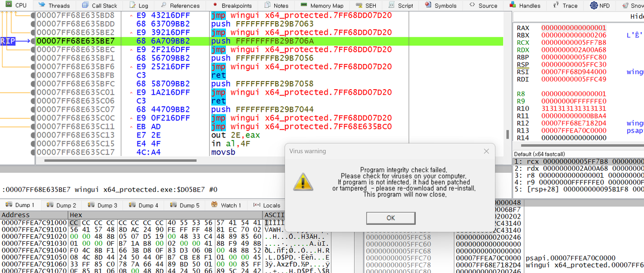Open the Threads tab

54,6
